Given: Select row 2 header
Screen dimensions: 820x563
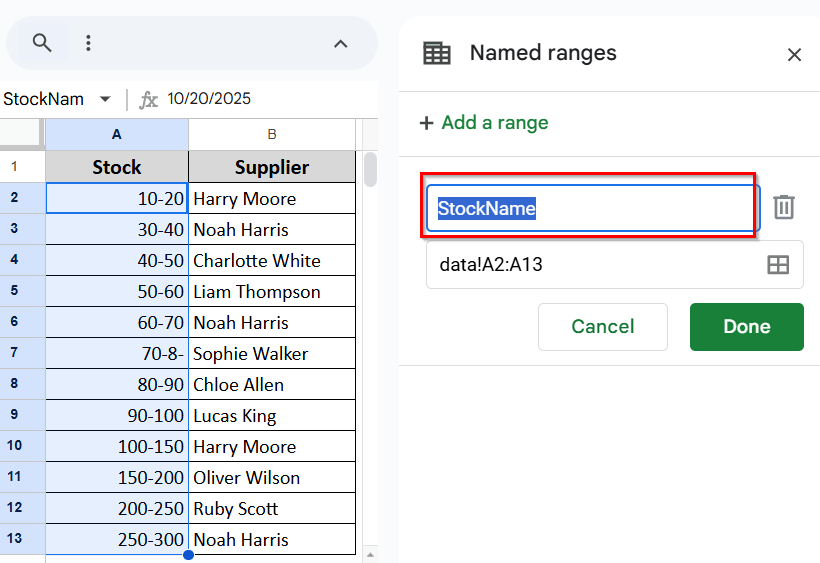Looking at the screenshot, I should click(22, 198).
